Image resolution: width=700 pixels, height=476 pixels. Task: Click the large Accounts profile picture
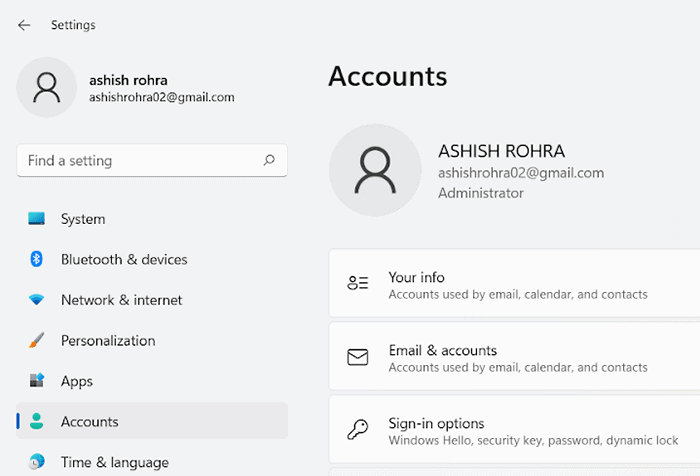click(x=375, y=171)
